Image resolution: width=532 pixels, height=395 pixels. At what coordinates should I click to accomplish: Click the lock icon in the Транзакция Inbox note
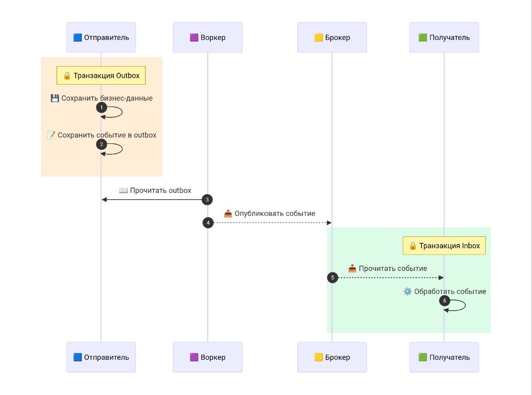413,246
